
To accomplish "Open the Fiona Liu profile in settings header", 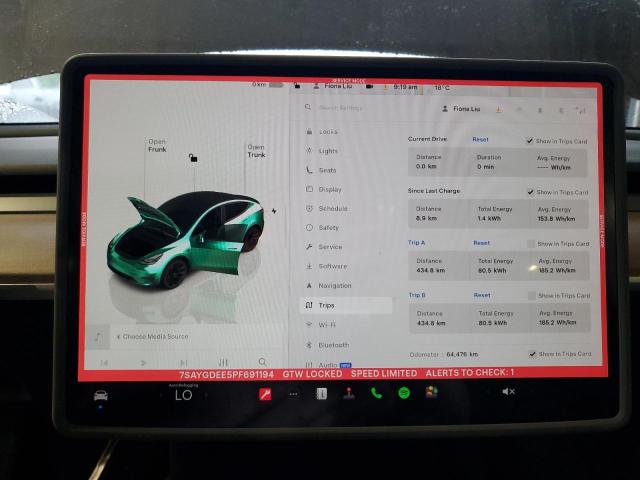I will pyautogui.click(x=461, y=109).
